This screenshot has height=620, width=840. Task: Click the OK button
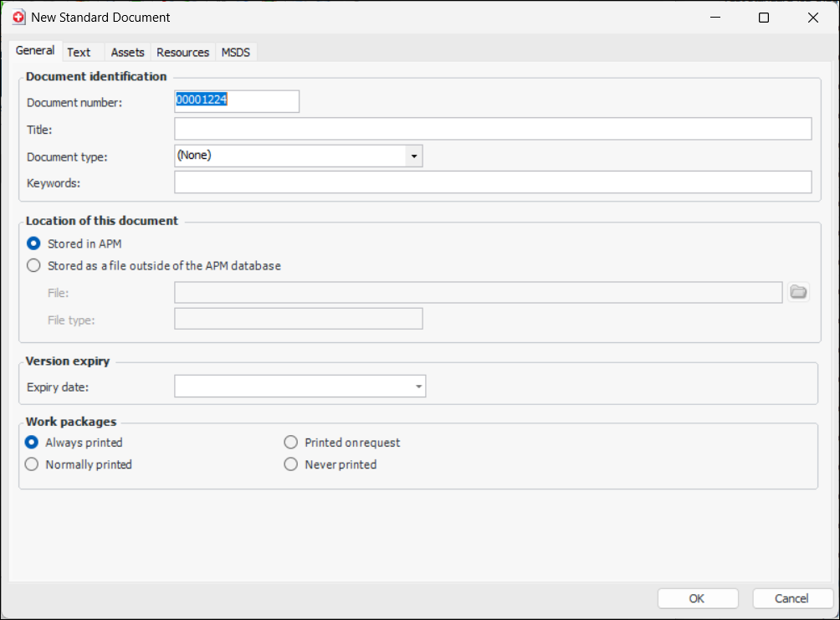tap(697, 598)
